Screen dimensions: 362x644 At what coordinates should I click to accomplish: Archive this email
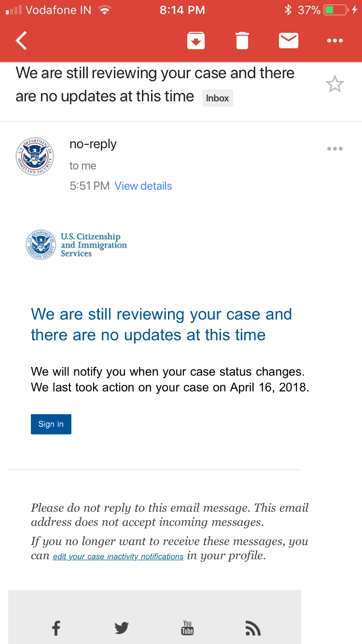196,41
